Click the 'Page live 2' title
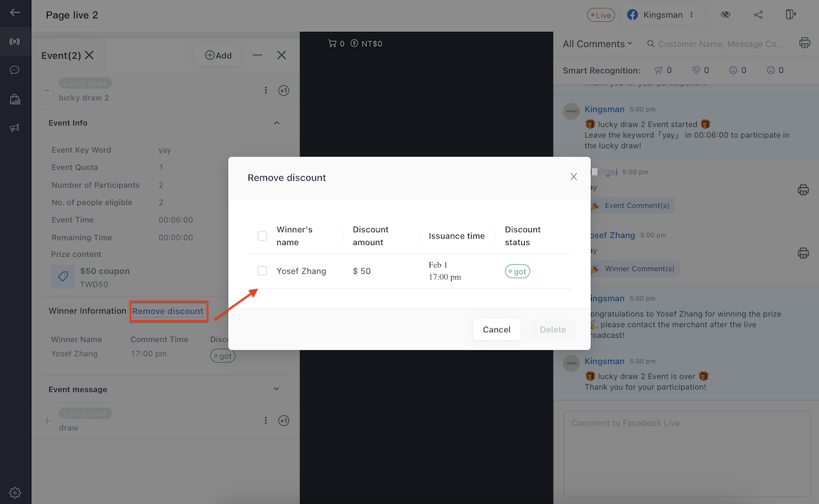The image size is (819, 504). coord(72,15)
